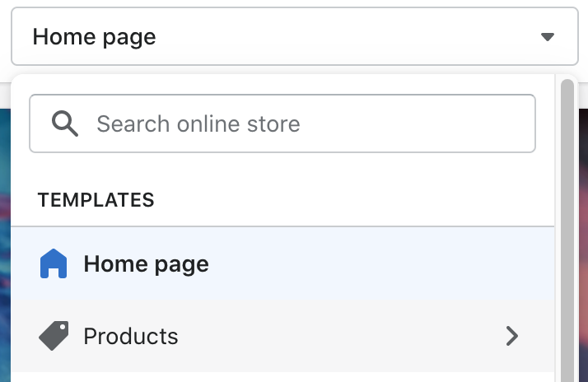This screenshot has width=588, height=382.
Task: Click blank area of the highlighted Home page row
Action: [375, 263]
